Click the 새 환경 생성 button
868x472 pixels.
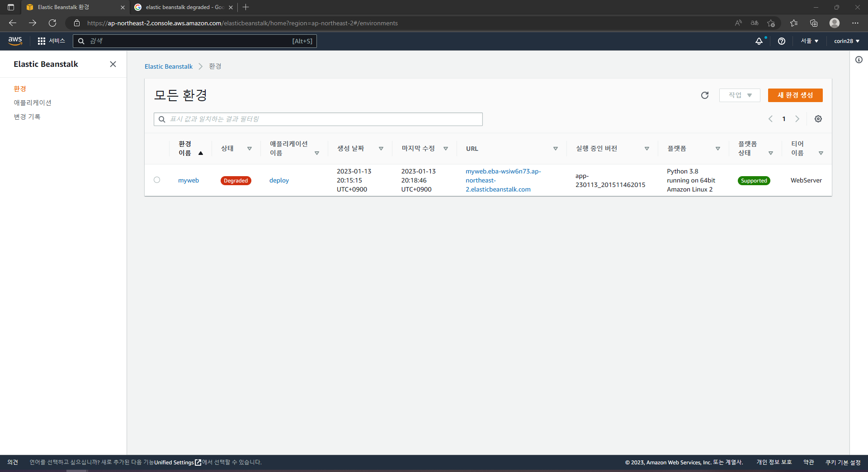click(x=795, y=95)
